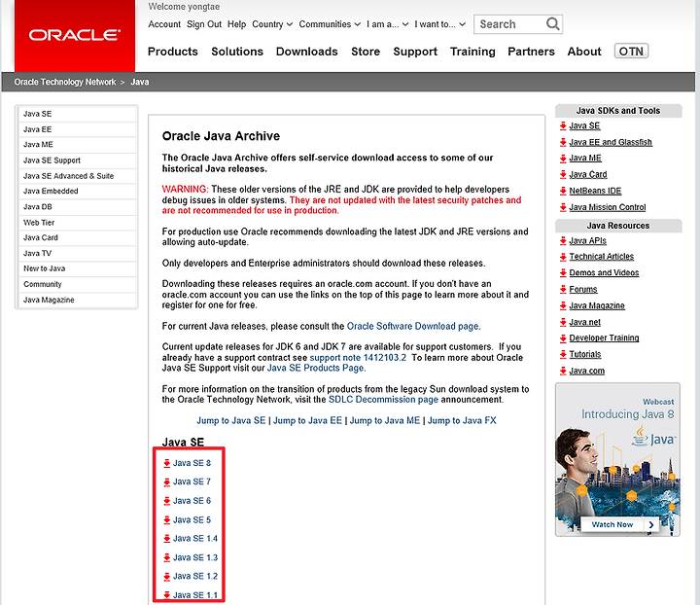Select Java SE Support in left sidebar
Viewport: 700px width, 605px height.
pos(77,160)
